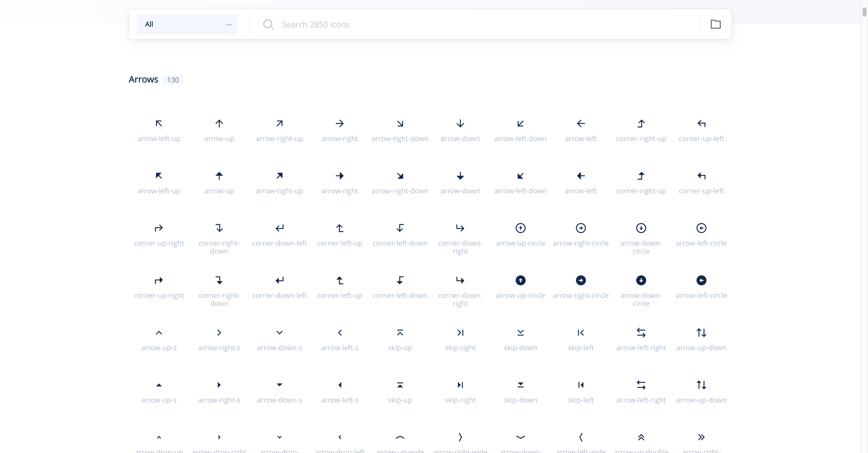Select the outlined arrow-right-down icon
The height and width of the screenshot is (453, 868).
pos(400,124)
